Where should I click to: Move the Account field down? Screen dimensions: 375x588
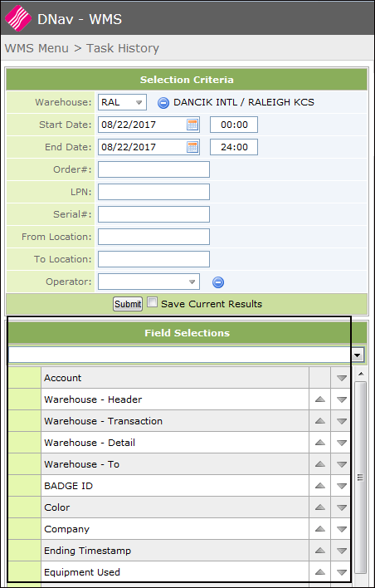pos(341,378)
